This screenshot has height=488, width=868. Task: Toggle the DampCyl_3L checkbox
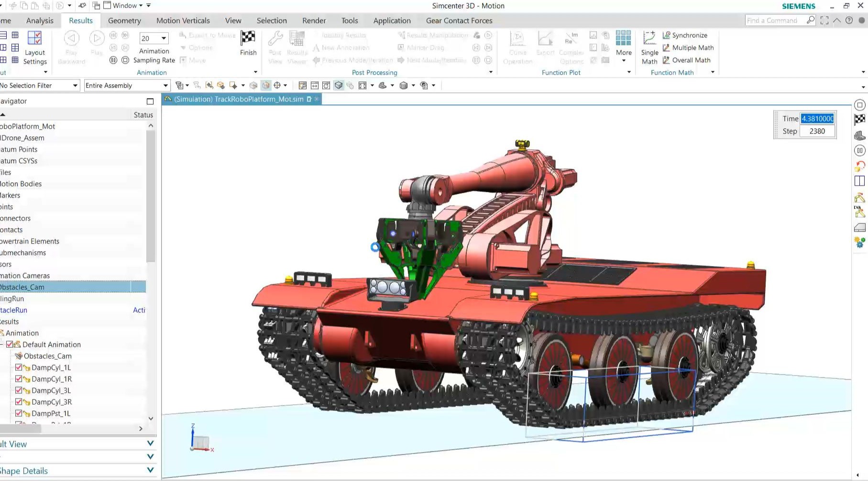pyautogui.click(x=19, y=390)
